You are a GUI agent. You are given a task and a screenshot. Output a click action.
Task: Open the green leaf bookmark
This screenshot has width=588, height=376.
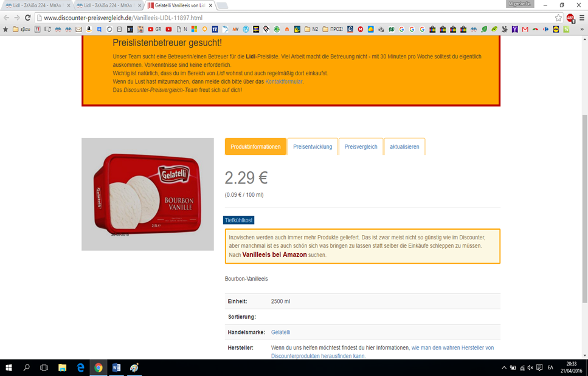[x=484, y=29]
